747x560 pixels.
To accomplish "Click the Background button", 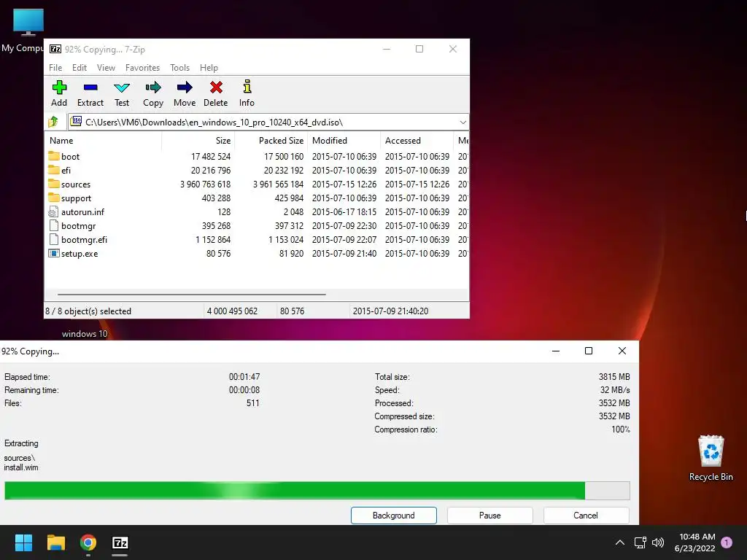I will pos(393,516).
